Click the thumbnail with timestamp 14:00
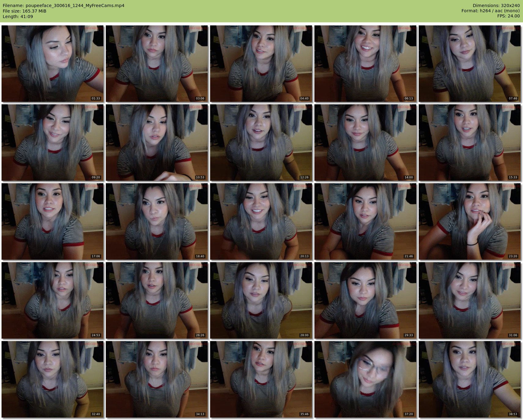 tap(365, 143)
